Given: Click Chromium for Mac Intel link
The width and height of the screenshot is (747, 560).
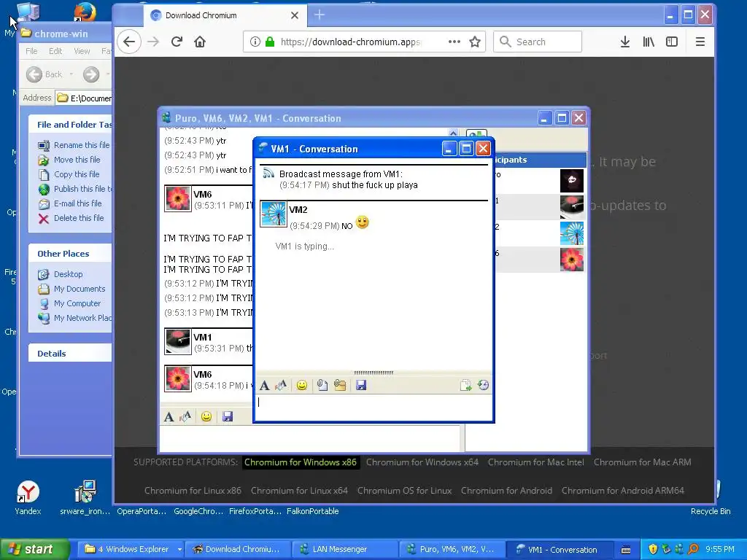Looking at the screenshot, I should (536, 462).
